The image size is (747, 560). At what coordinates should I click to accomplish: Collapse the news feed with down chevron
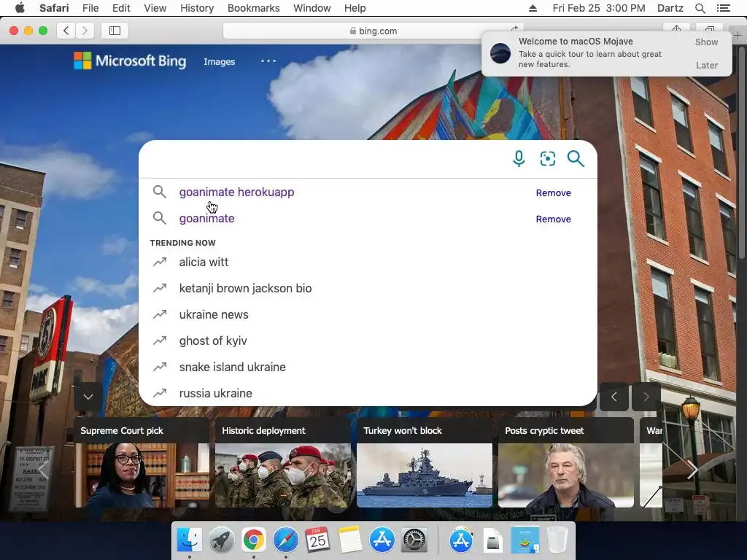pyautogui.click(x=88, y=397)
